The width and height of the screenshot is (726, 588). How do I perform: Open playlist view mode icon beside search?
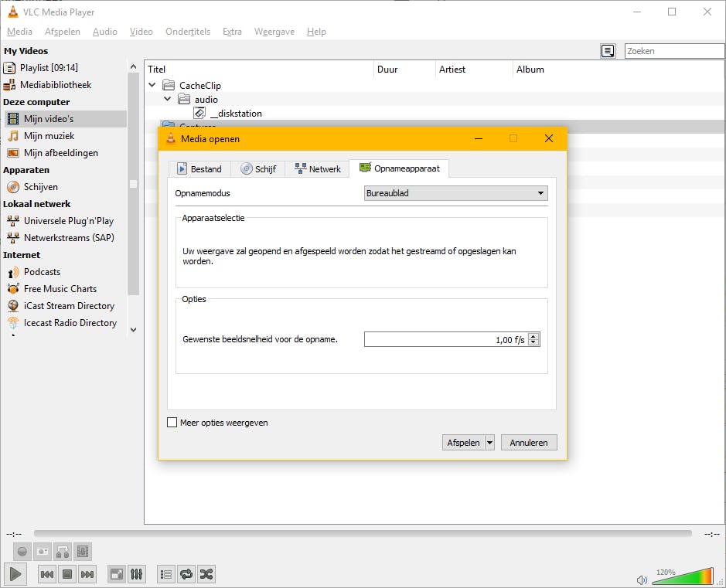[x=608, y=51]
